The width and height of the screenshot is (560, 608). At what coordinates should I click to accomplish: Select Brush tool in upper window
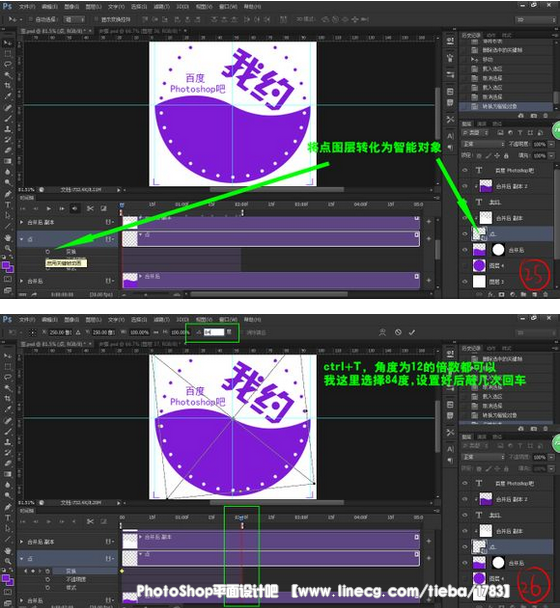[x=7, y=118]
